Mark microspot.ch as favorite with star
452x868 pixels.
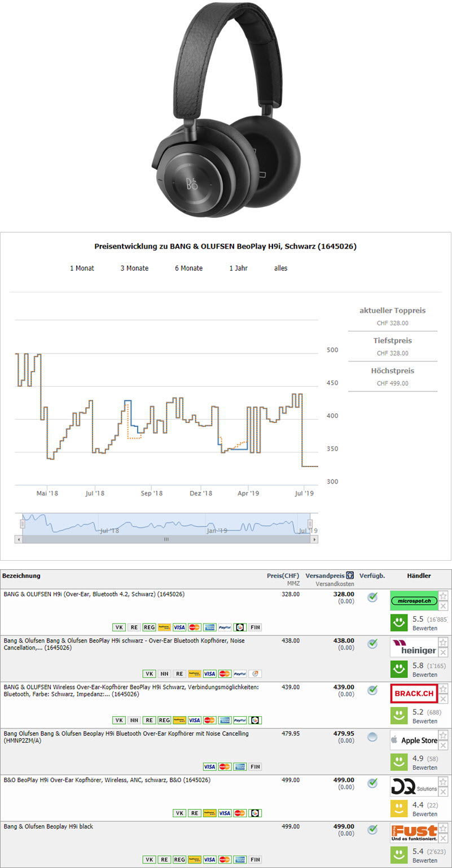444,596
